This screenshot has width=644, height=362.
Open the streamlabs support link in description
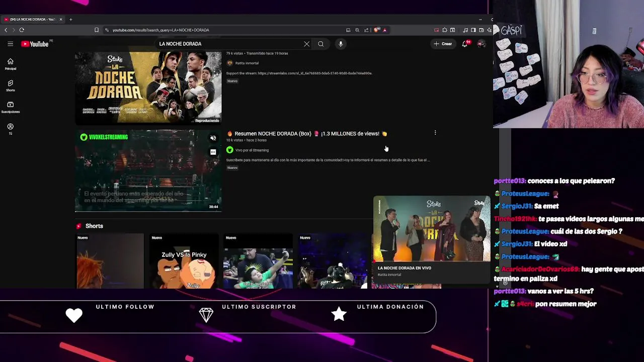tap(315, 73)
